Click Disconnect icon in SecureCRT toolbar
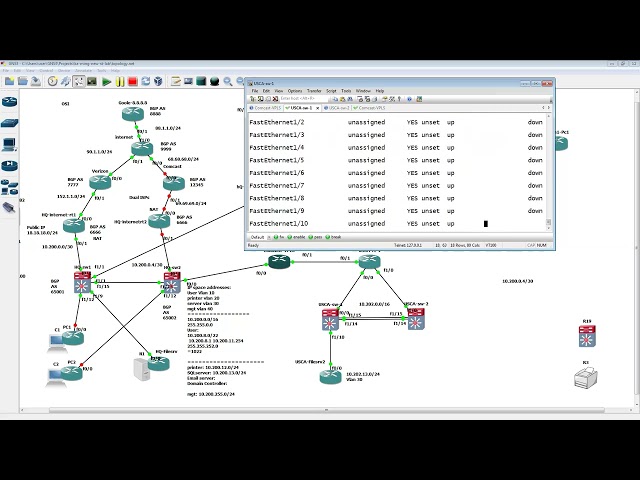This screenshot has width=640, height=480. point(276,99)
